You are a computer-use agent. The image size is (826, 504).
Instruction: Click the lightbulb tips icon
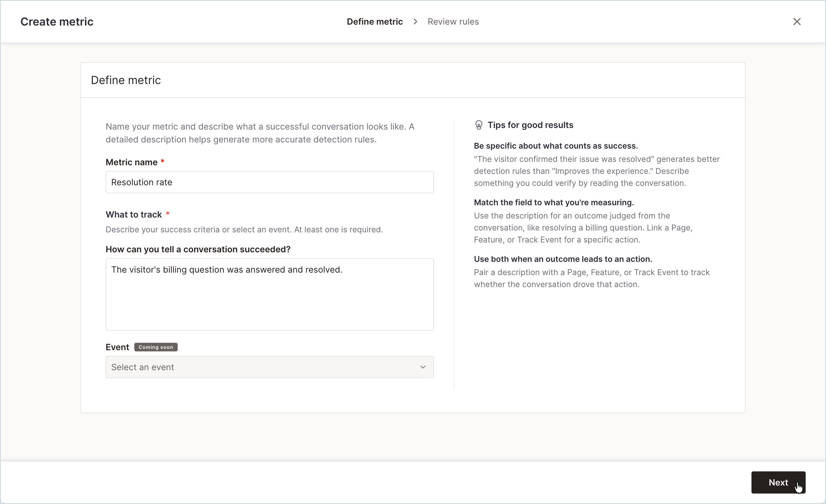(x=479, y=125)
